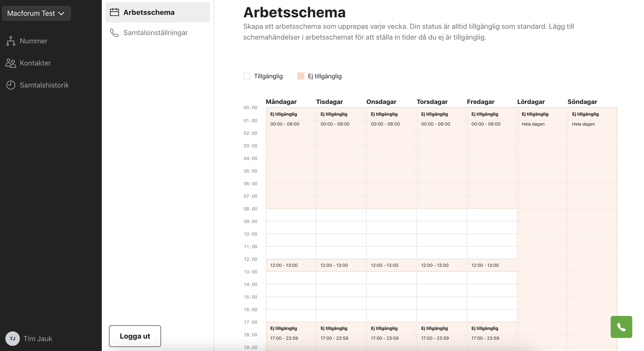Open Onsdagar 00:00 - 08:00 unavailable block

click(391, 158)
